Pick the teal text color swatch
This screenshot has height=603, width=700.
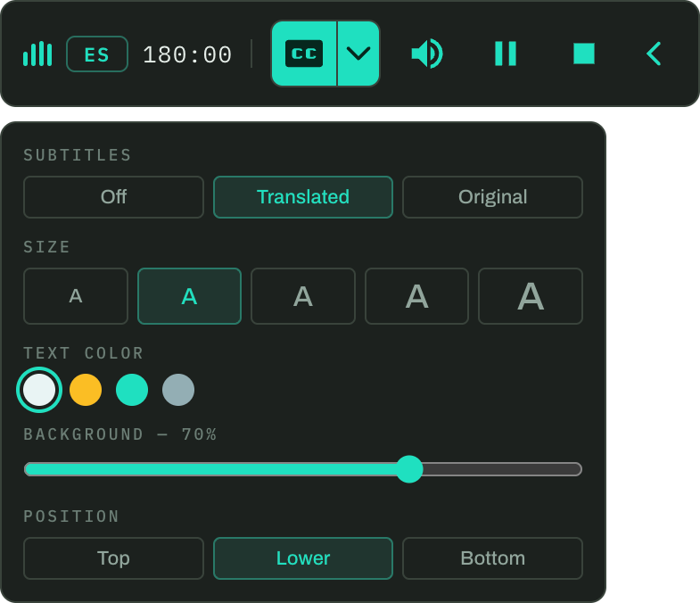(132, 390)
